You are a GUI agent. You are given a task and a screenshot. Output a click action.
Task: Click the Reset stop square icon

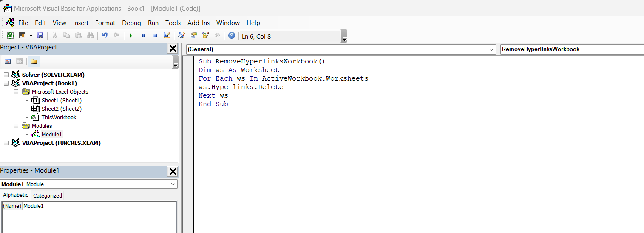click(x=155, y=36)
